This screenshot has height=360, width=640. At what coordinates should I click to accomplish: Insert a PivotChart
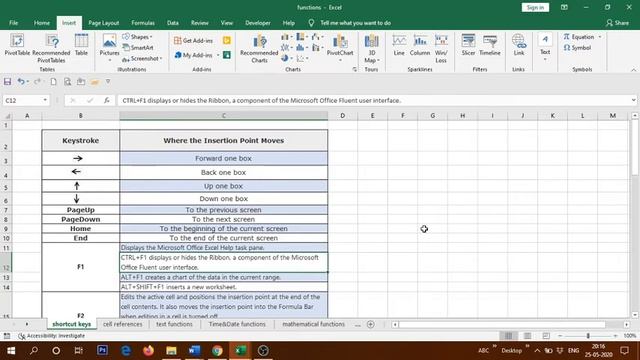(340, 48)
